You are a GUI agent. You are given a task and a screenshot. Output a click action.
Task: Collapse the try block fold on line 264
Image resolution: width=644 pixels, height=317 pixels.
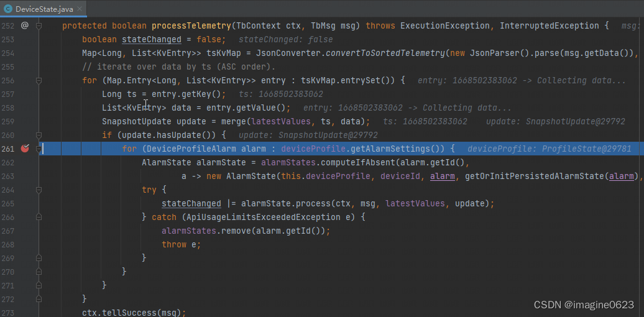39,190
